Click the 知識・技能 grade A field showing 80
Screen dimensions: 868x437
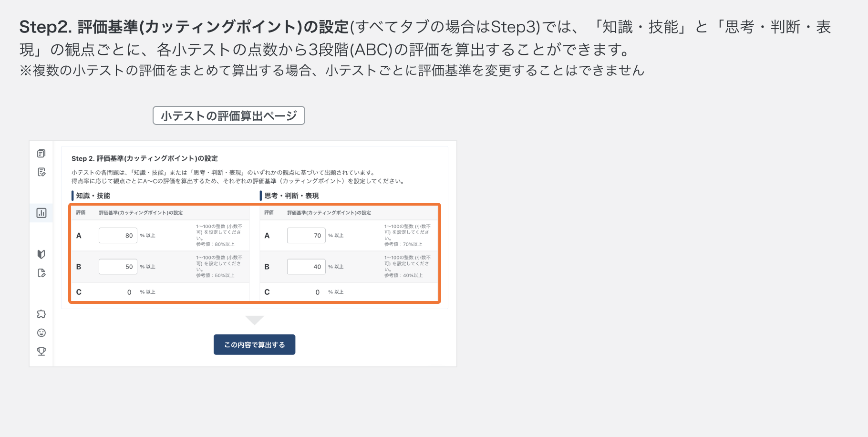(x=118, y=235)
